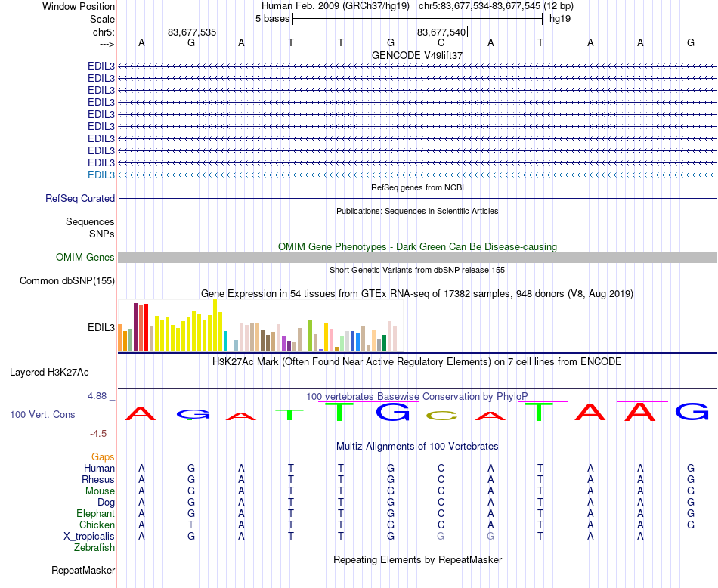Image resolution: width=718 pixels, height=588 pixels.
Task: Open Publications: Sequences in Scientific Articles title
Action: (417, 211)
